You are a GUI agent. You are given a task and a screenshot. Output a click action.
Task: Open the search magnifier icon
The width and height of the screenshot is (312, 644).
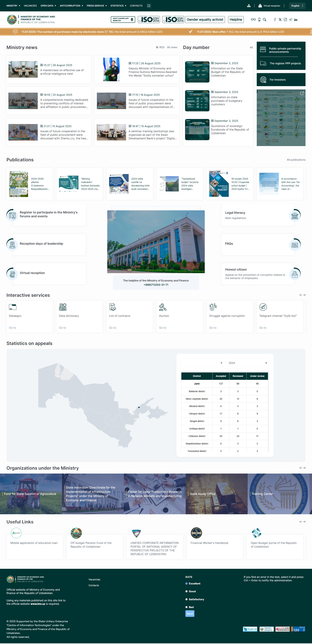(265, 20)
